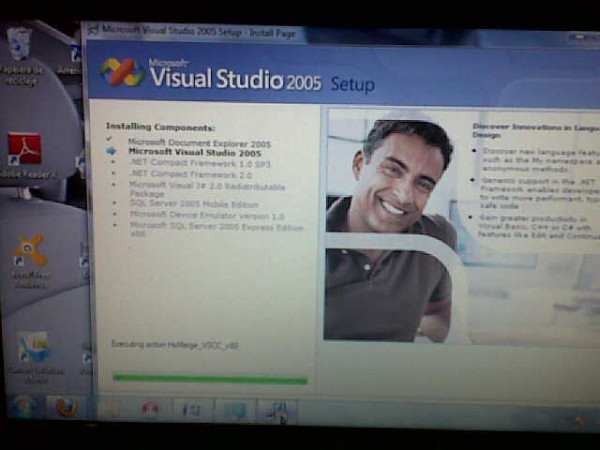Viewport: 600px width, 450px height.
Task: Click the green installation progress bar
Action: click(210, 379)
